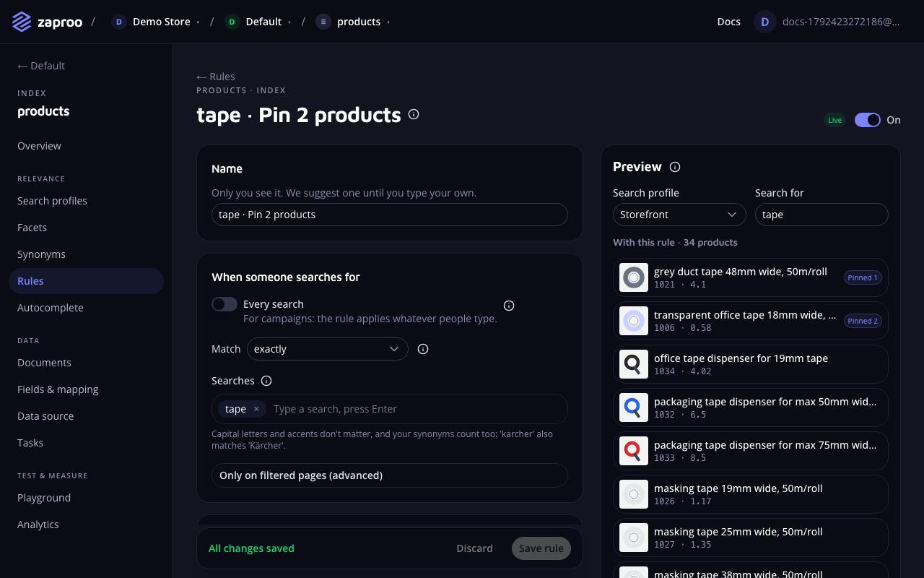
Task: Click With this rule 34 products text
Action: [675, 243]
